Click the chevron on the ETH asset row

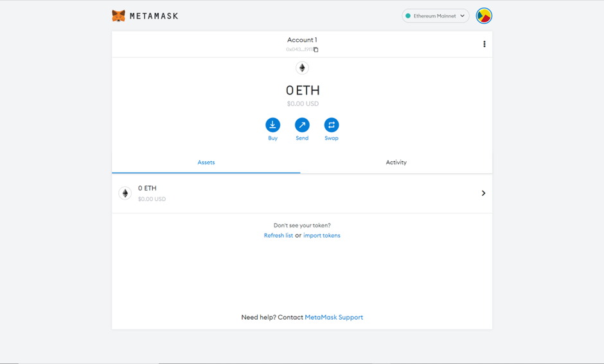point(483,193)
